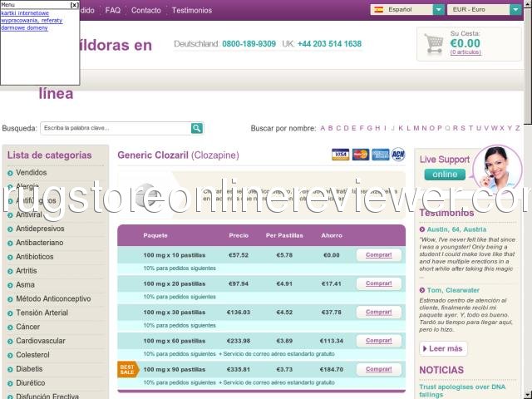Filter products by letter M
The image size is (532, 399).
coord(416,128)
